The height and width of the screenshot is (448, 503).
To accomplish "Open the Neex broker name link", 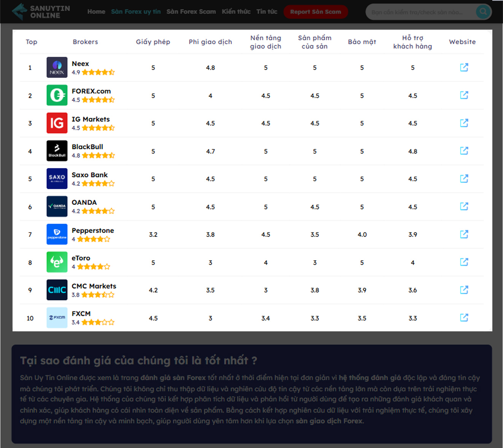I will pyautogui.click(x=80, y=63).
